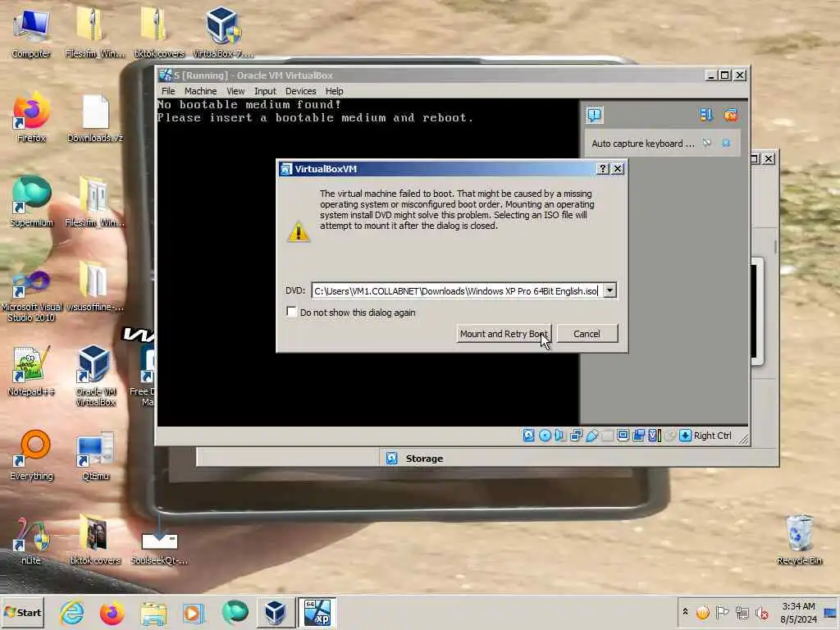Select the Microsoft Visual Studio 2010 shortcut

pos(31,296)
